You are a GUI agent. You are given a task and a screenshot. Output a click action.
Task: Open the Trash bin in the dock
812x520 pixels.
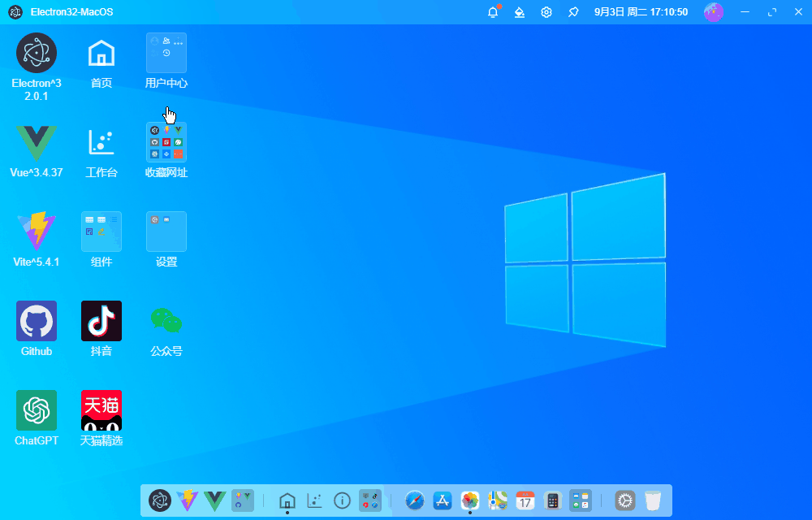coord(653,500)
